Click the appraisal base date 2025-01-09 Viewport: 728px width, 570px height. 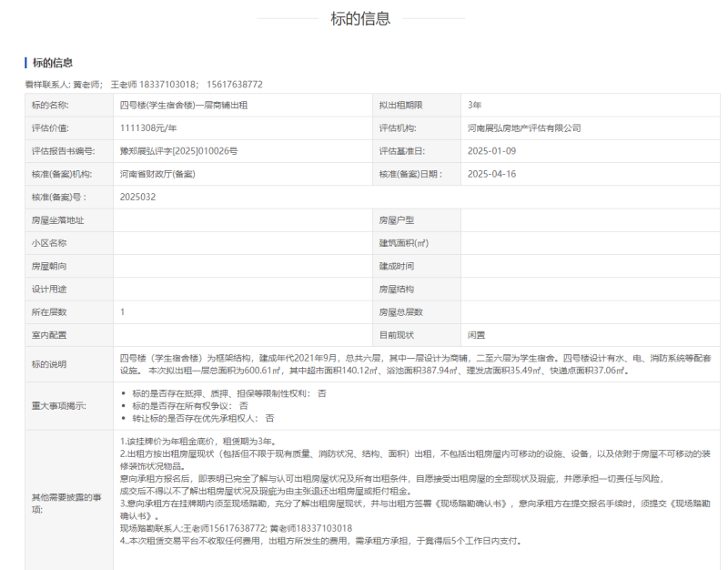(x=491, y=151)
